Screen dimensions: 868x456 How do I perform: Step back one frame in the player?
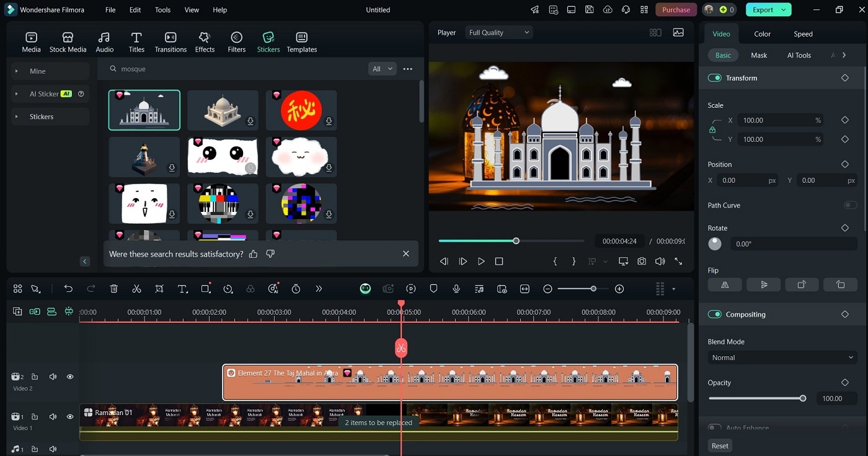tap(444, 261)
